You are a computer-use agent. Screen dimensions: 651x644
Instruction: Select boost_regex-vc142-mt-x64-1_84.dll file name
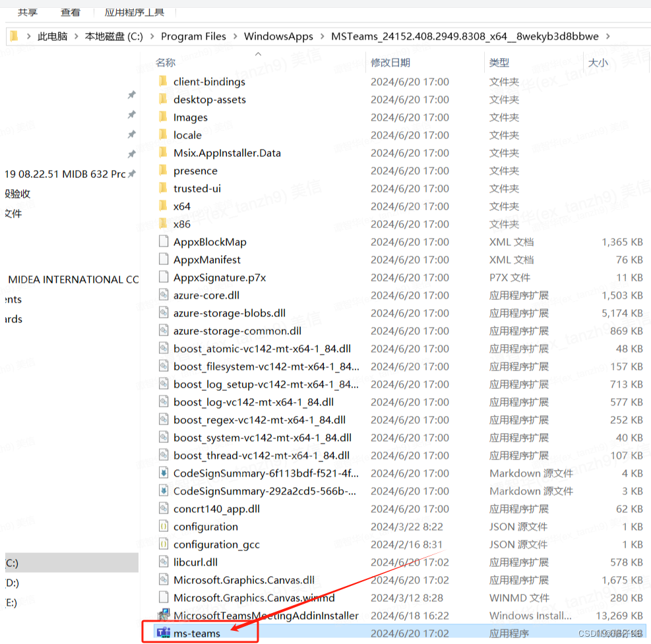[x=259, y=420]
